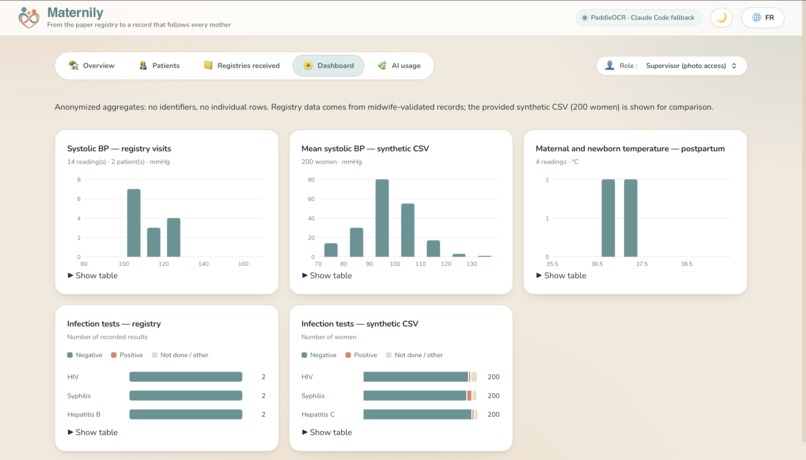Click the 'Systolic BP — registry visits' title
Viewport: 806px width, 460px height.
pos(119,149)
